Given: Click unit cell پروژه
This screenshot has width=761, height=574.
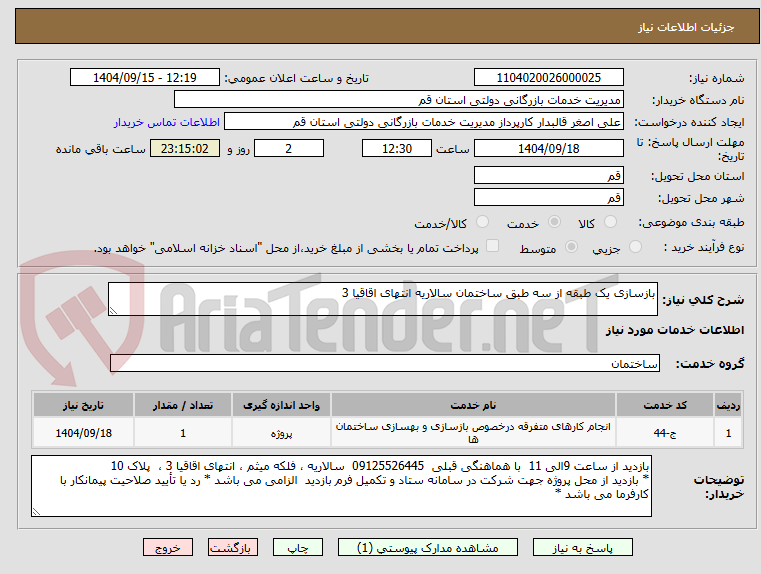Looking at the screenshot, I should pos(281,433).
